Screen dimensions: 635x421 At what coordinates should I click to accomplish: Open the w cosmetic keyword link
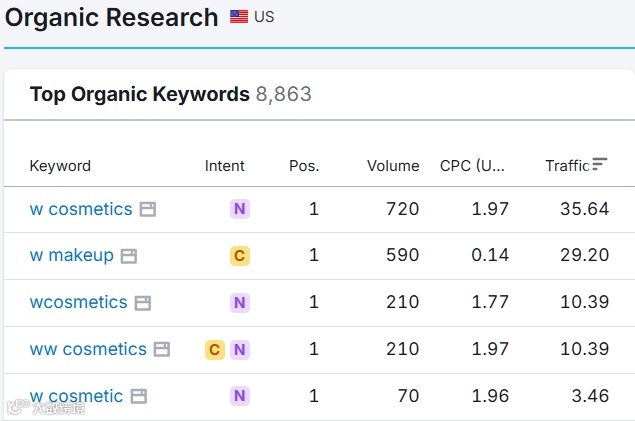pos(76,396)
